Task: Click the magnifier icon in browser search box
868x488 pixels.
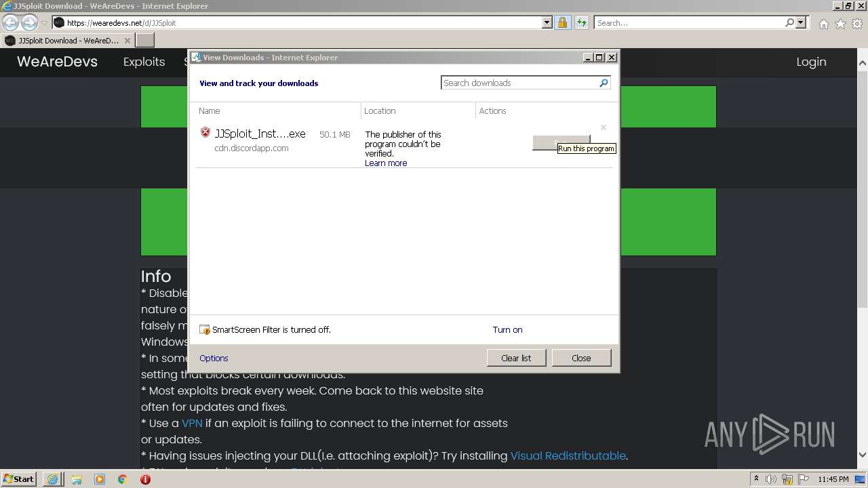Action: click(789, 22)
